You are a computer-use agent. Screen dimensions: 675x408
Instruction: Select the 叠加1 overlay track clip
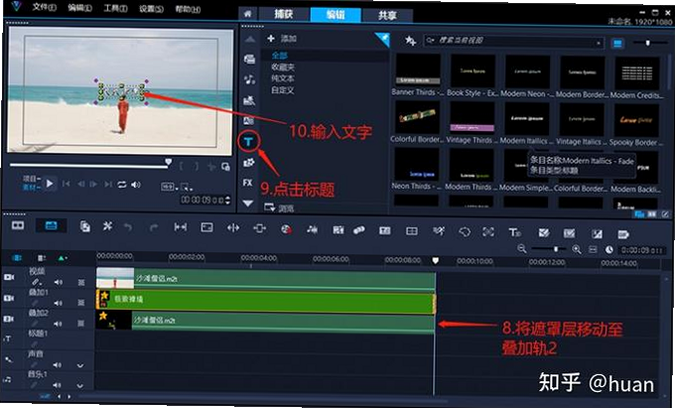266,300
